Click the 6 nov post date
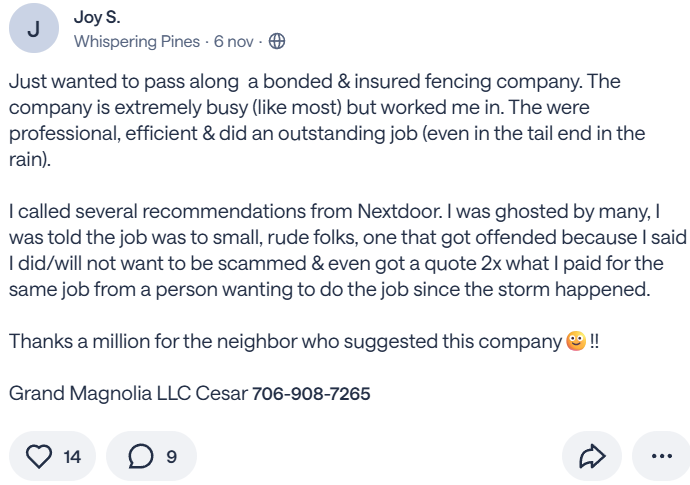This screenshot has height=485, width=690. tap(234, 42)
